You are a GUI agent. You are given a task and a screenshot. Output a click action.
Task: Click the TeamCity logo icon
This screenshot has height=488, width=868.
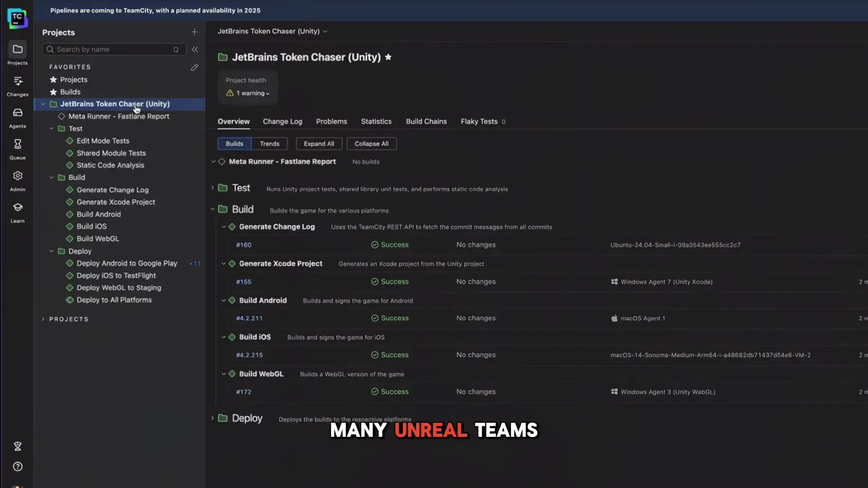pyautogui.click(x=17, y=19)
